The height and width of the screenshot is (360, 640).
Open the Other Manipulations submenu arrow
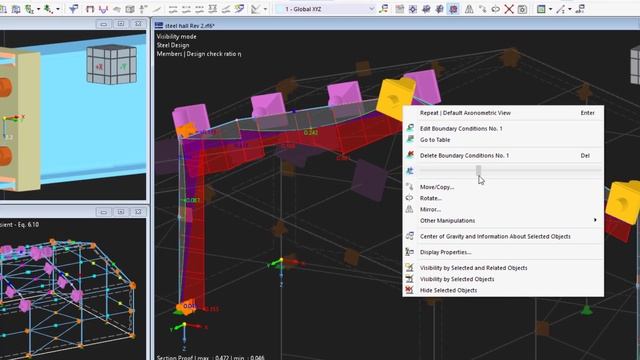point(595,220)
